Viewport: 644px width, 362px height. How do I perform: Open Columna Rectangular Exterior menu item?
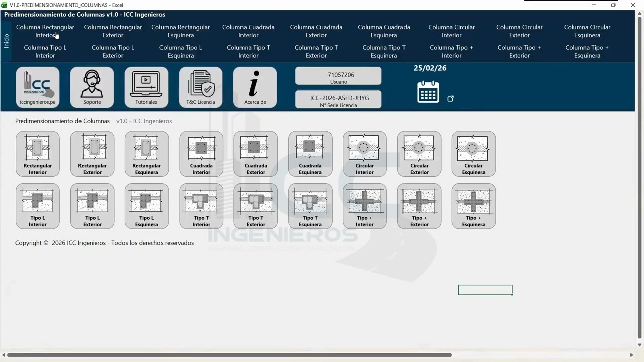[113, 31]
